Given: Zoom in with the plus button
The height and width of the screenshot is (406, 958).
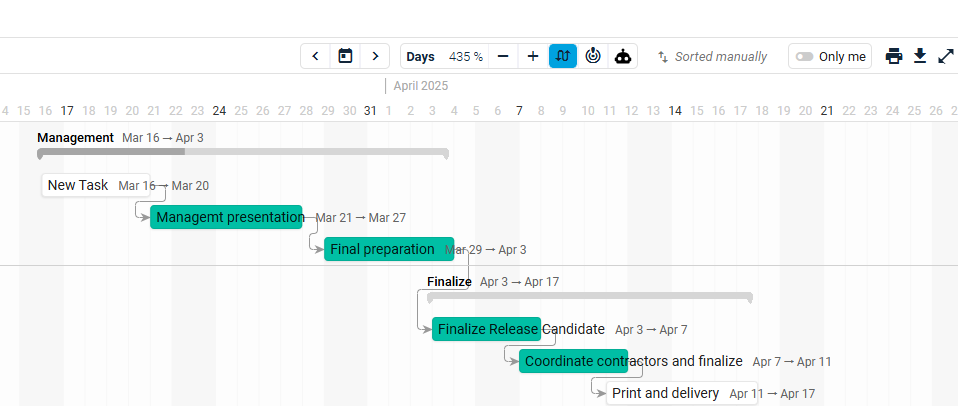Looking at the screenshot, I should tap(533, 56).
